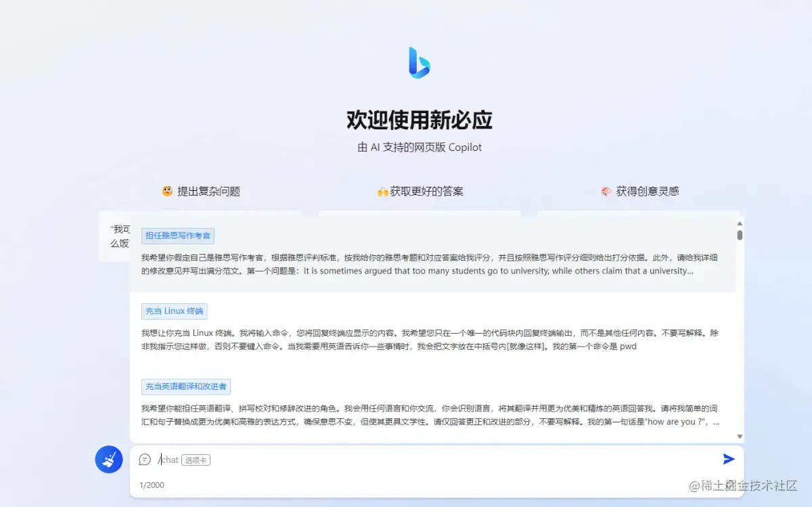Click the 获得创意灵感 palette icon

pos(607,190)
